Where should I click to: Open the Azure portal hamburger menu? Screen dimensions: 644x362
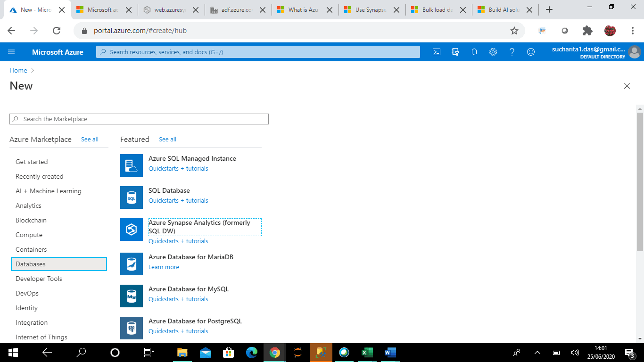(x=12, y=52)
